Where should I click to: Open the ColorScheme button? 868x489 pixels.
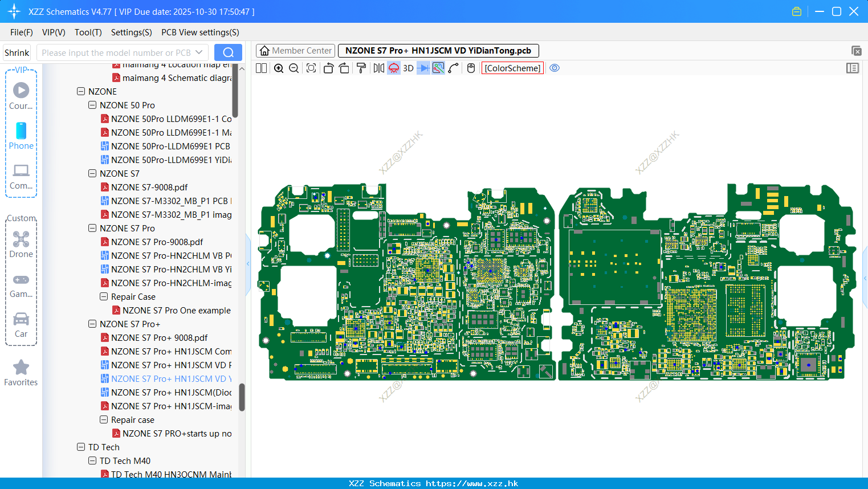513,68
